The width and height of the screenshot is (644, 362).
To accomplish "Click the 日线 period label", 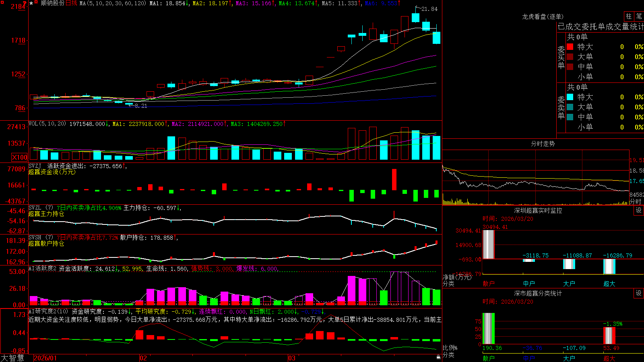I will pos(71,3).
